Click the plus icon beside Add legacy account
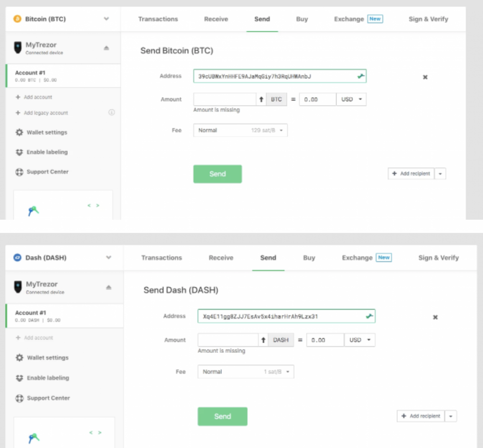The width and height of the screenshot is (483, 448). tap(18, 113)
